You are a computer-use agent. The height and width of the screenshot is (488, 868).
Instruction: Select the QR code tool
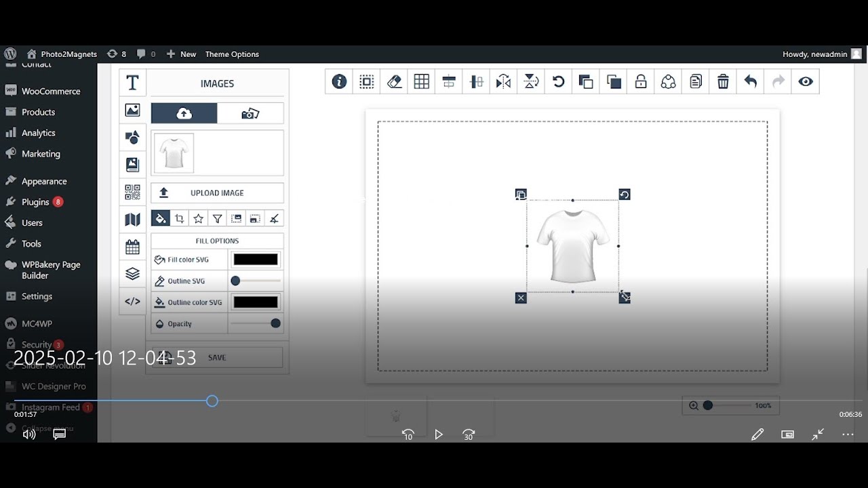click(x=132, y=192)
